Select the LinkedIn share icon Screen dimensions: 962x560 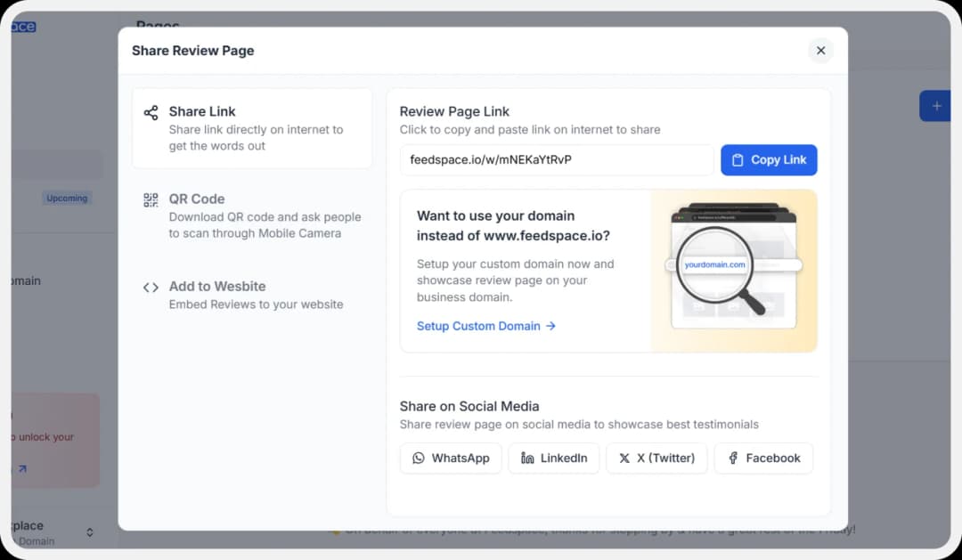pyautogui.click(x=526, y=458)
